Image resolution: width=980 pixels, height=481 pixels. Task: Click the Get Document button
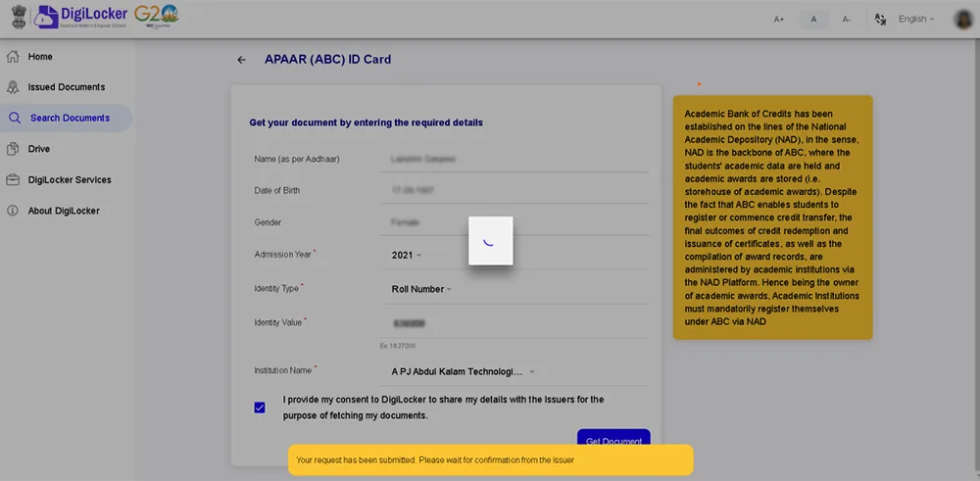click(x=613, y=437)
